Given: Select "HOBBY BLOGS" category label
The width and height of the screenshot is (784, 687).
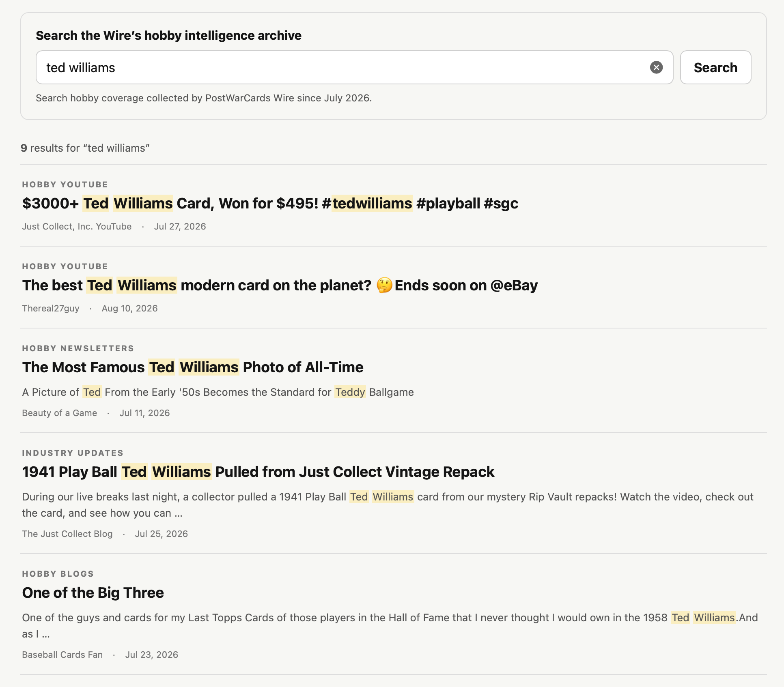Looking at the screenshot, I should pyautogui.click(x=58, y=574).
